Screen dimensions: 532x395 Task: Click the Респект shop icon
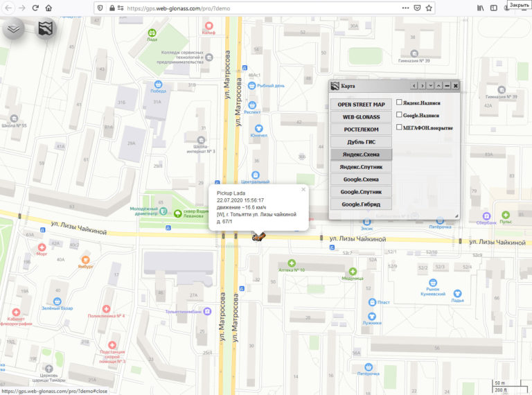[x=252, y=105]
